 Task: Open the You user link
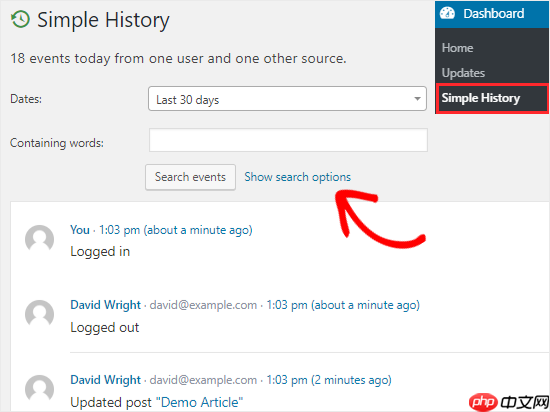(x=80, y=230)
